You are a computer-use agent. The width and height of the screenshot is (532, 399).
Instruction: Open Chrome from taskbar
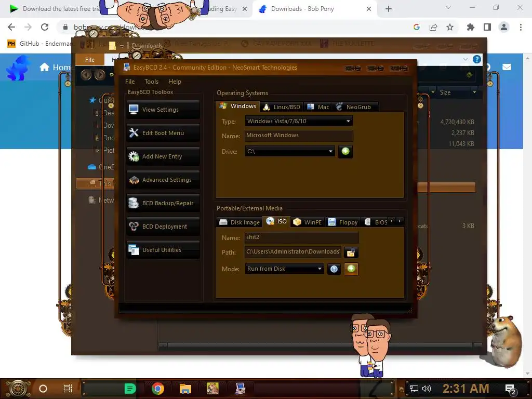158,389
